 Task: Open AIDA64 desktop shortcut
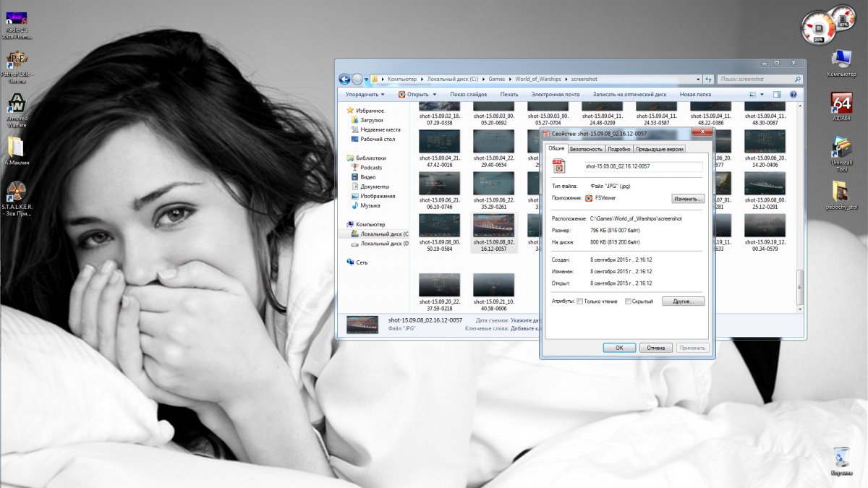click(841, 103)
